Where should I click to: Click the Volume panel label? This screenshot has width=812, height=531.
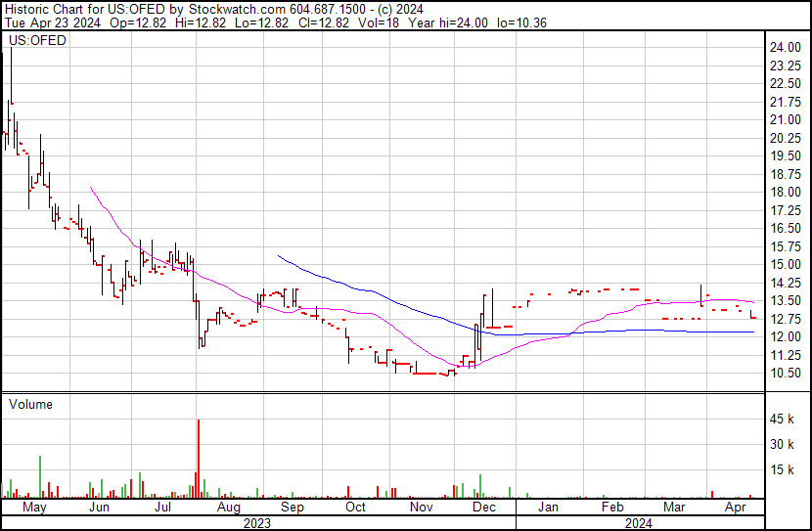click(x=30, y=404)
